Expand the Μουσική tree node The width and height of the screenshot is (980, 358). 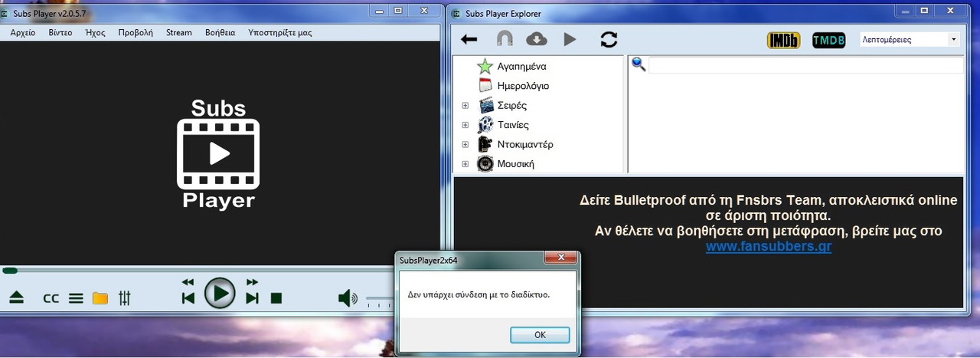tap(465, 164)
